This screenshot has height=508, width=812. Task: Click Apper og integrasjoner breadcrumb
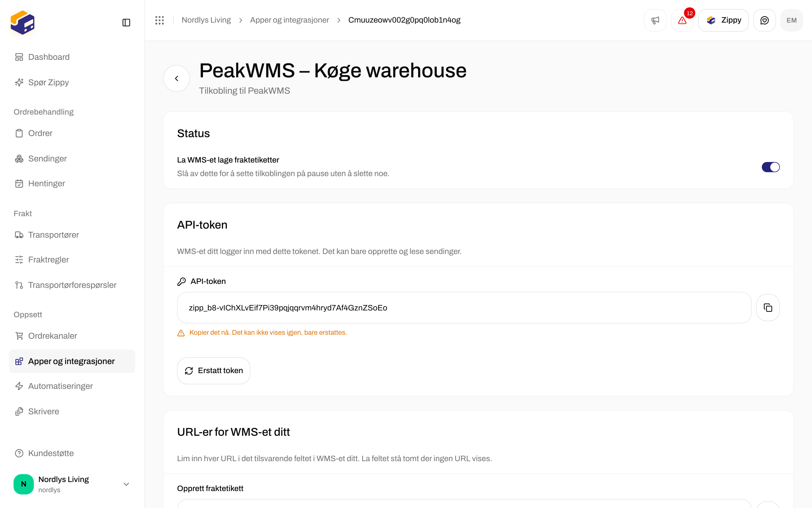coord(289,20)
